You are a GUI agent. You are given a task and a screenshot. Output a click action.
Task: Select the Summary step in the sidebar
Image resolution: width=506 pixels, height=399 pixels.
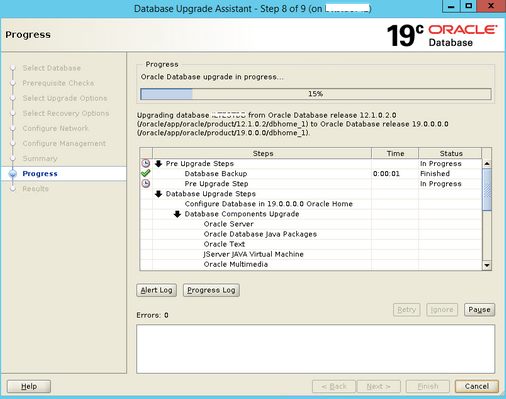click(40, 158)
